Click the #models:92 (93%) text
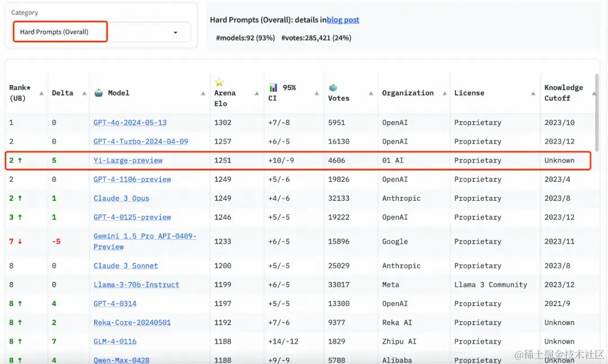 coord(245,38)
